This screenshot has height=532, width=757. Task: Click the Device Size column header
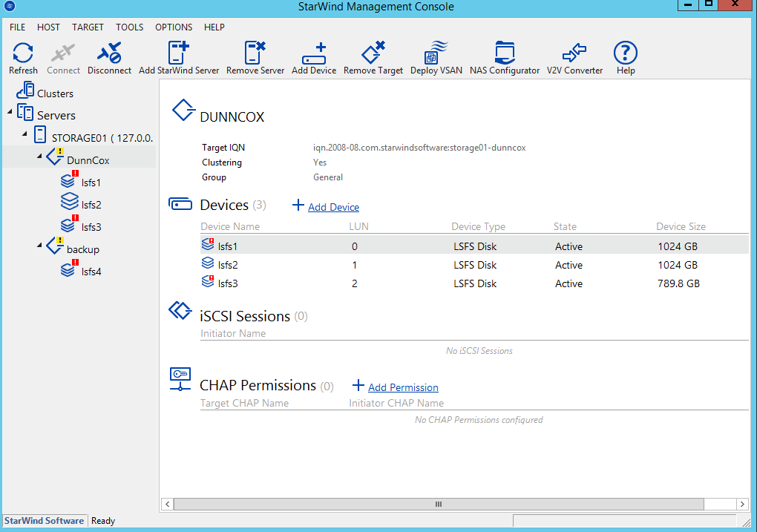click(x=681, y=226)
